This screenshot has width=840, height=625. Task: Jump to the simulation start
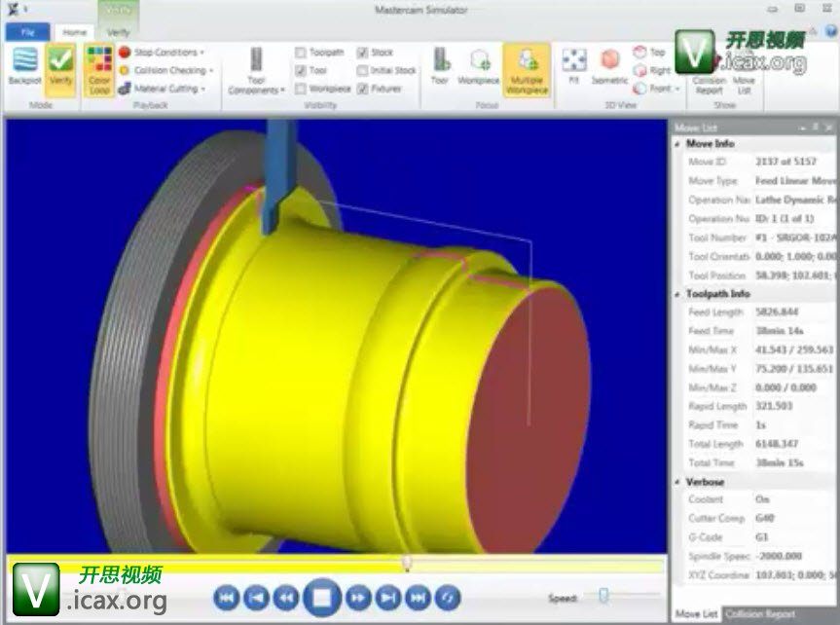[x=226, y=596]
